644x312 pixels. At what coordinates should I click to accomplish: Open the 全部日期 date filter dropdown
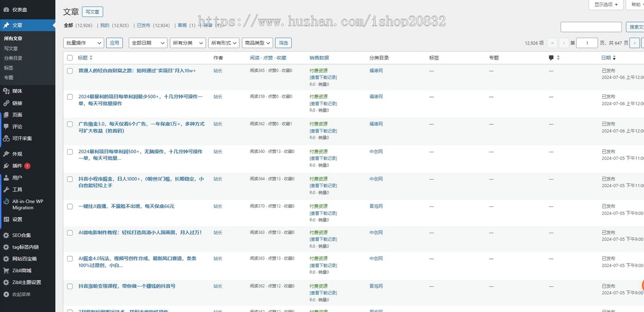tap(148, 43)
